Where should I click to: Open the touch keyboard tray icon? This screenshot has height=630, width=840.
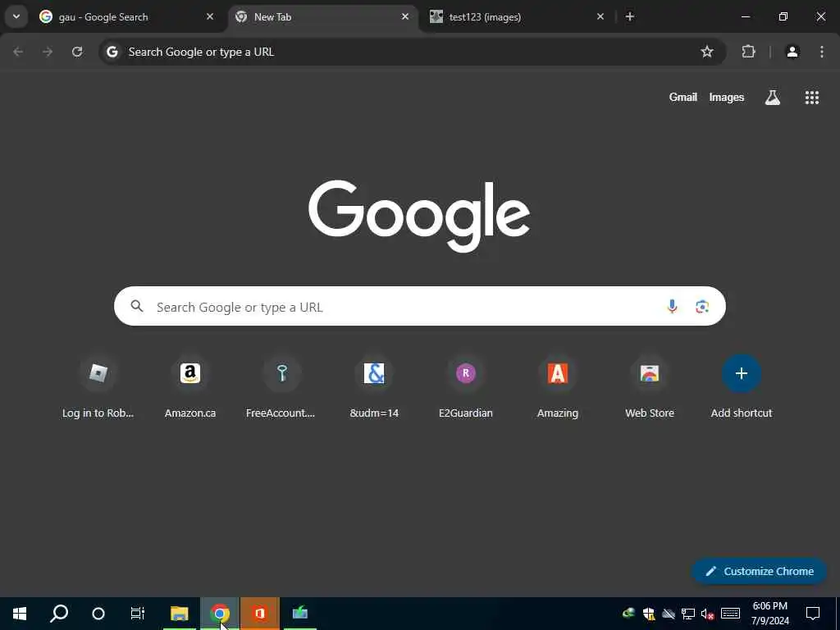click(730, 614)
